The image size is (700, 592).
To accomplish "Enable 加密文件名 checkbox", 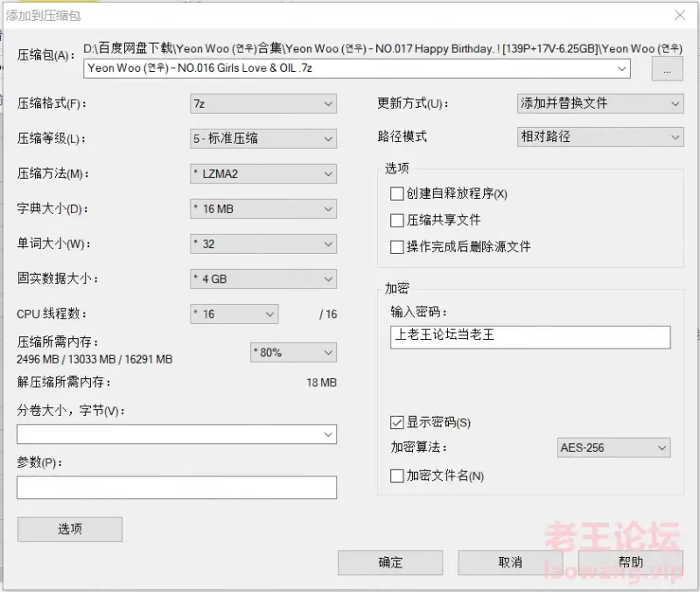I will [396, 476].
